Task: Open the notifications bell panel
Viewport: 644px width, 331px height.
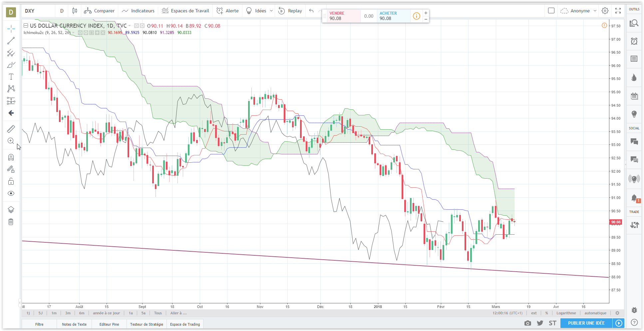Action: click(634, 198)
